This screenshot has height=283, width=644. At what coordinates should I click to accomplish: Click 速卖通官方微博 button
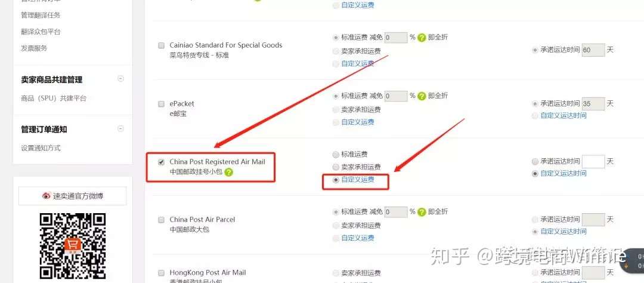click(73, 196)
